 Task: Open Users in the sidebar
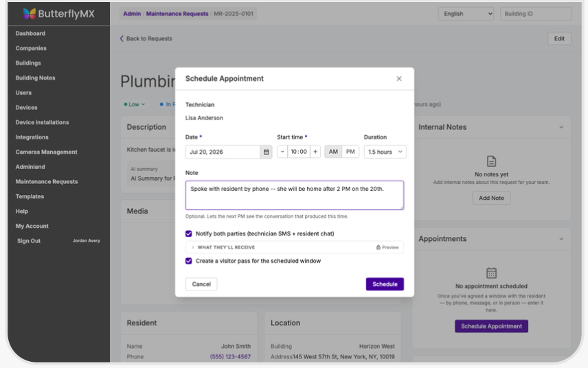tap(23, 93)
